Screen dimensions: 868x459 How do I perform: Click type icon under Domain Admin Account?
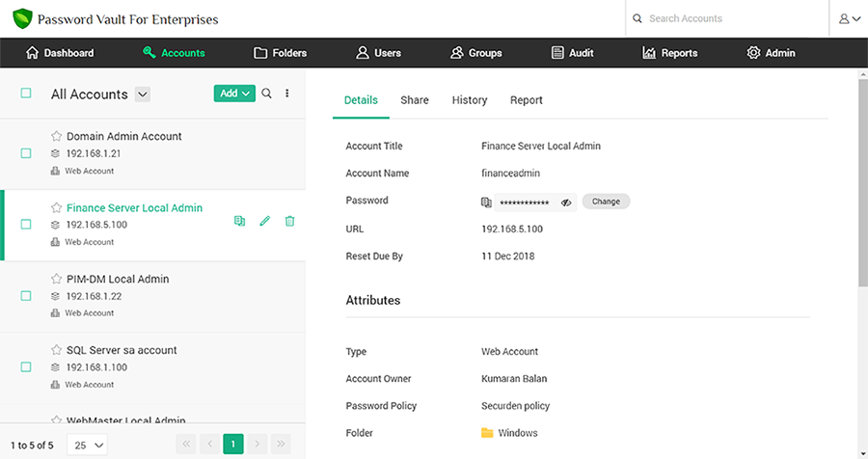click(55, 171)
